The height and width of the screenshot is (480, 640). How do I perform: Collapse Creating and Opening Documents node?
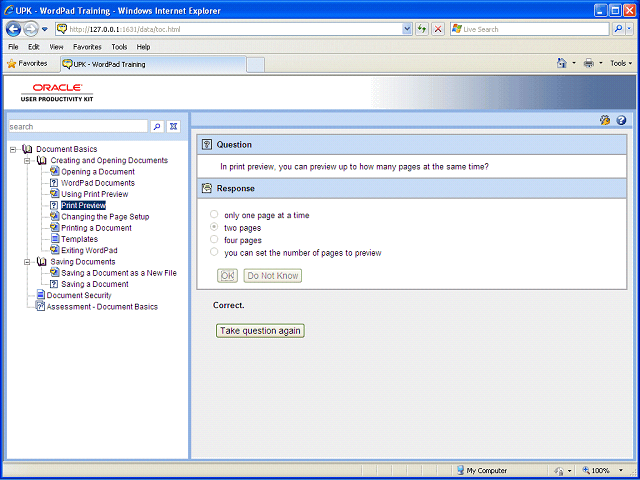27,161
